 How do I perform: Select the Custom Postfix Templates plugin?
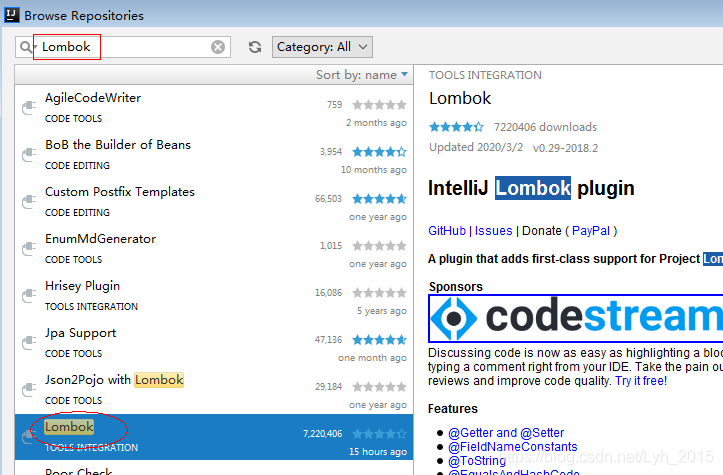tap(214, 202)
